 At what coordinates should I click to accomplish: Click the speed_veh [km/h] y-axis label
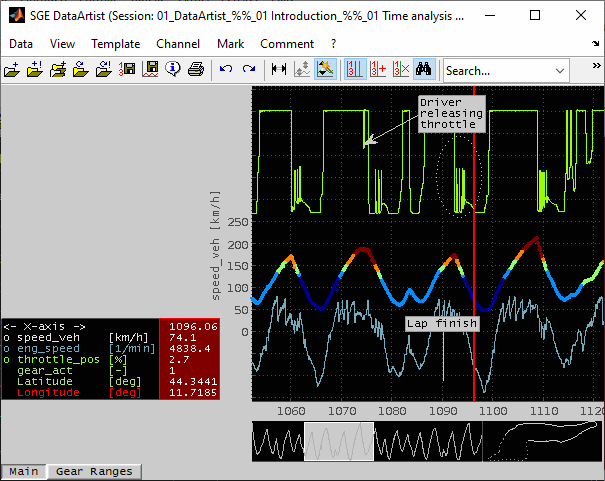coord(215,245)
